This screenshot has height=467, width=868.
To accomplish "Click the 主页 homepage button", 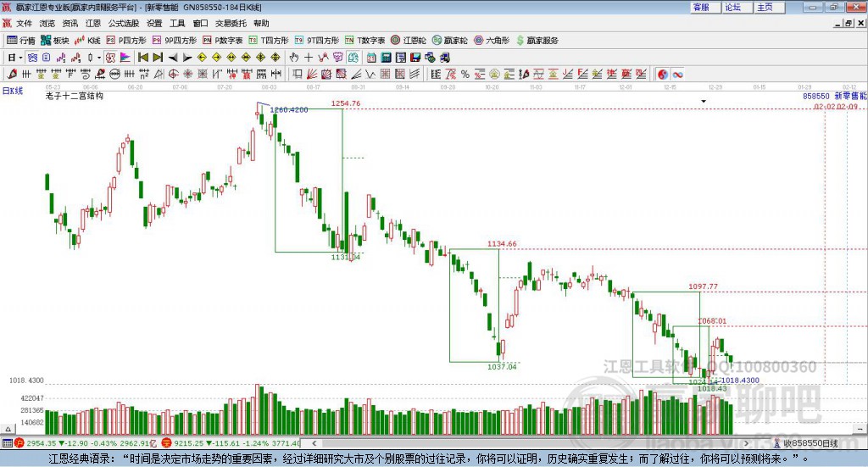I will (770, 7).
